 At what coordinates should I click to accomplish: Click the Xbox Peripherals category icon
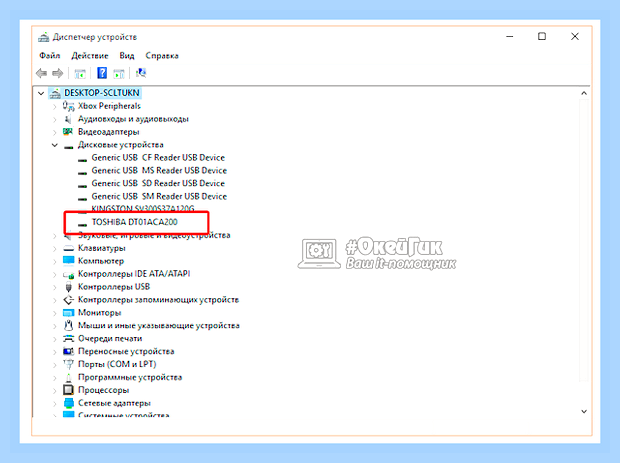click(68, 106)
